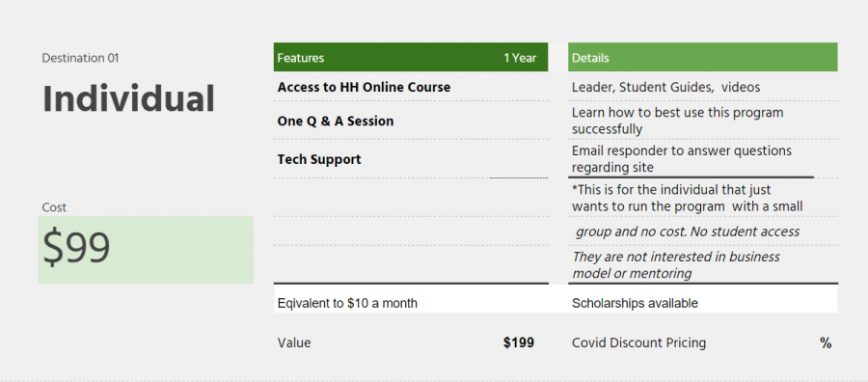Click the Destination 01 label
This screenshot has height=382, width=868.
80,58
